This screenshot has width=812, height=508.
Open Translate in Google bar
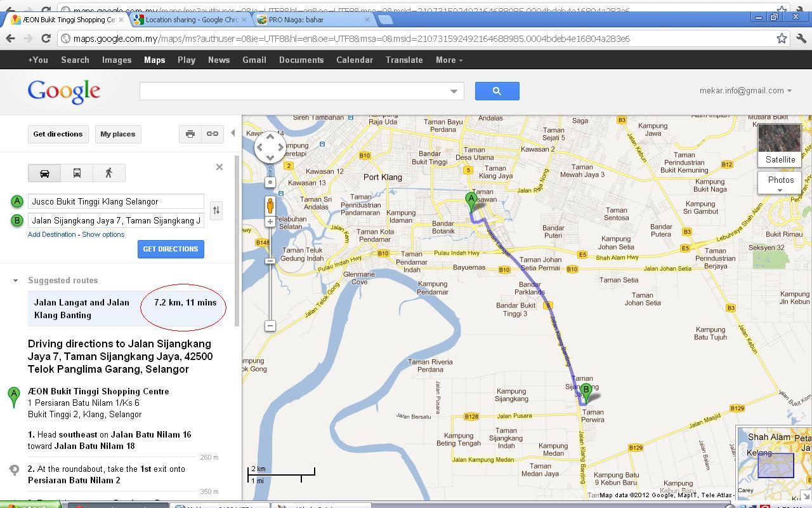tap(404, 60)
